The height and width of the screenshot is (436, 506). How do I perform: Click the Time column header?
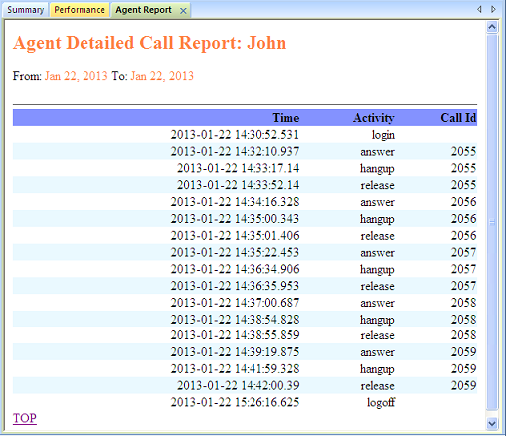[x=286, y=118]
